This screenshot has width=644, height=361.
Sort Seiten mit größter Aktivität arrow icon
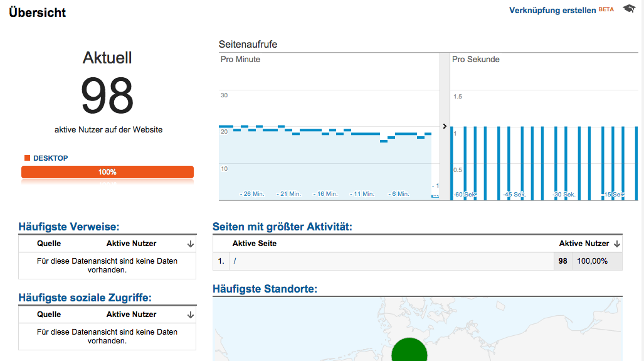pyautogui.click(x=617, y=244)
